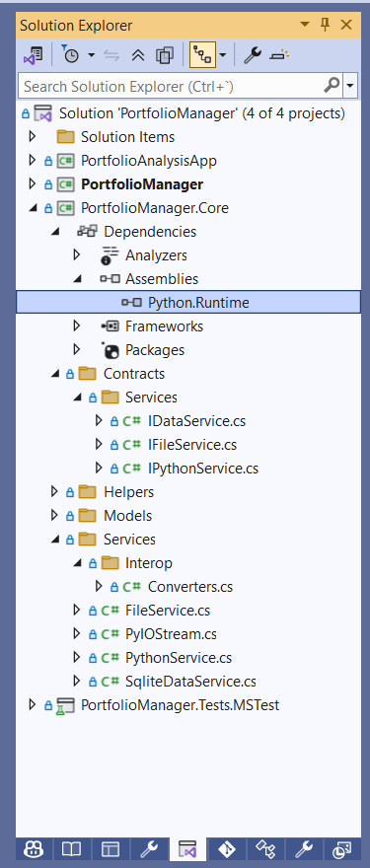Expand the bold PortfolioManager project
370x868 pixels.
pyautogui.click(x=32, y=183)
